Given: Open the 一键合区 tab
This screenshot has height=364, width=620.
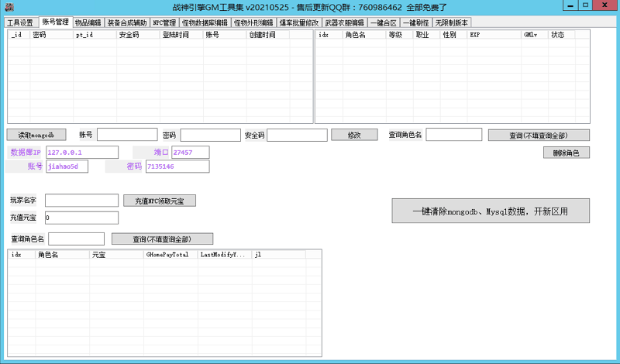Looking at the screenshot, I should point(384,23).
